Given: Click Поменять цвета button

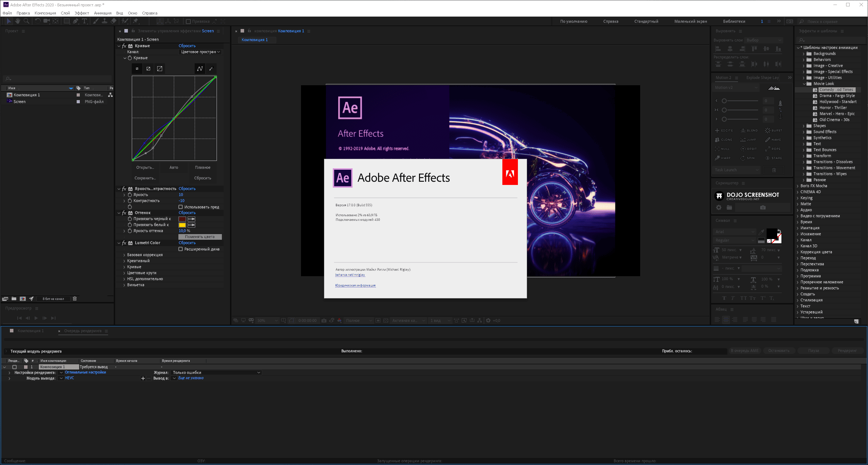Looking at the screenshot, I should pos(200,237).
